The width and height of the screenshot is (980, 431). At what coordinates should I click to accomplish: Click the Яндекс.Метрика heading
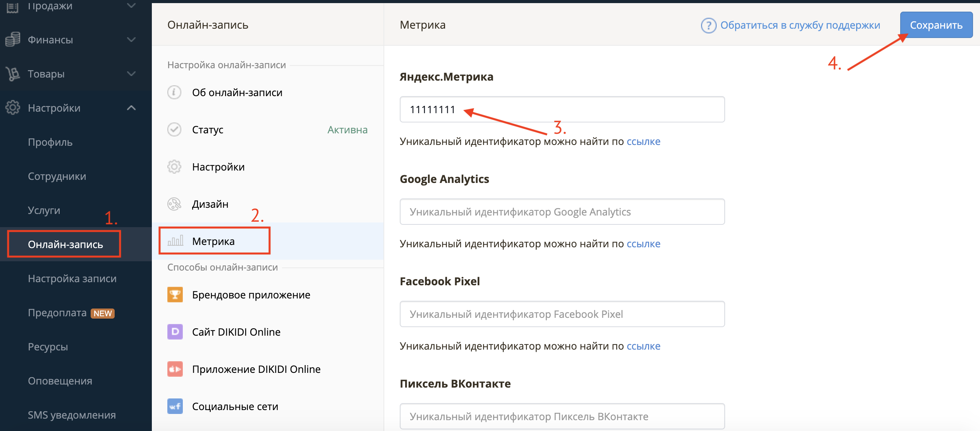[x=446, y=77]
